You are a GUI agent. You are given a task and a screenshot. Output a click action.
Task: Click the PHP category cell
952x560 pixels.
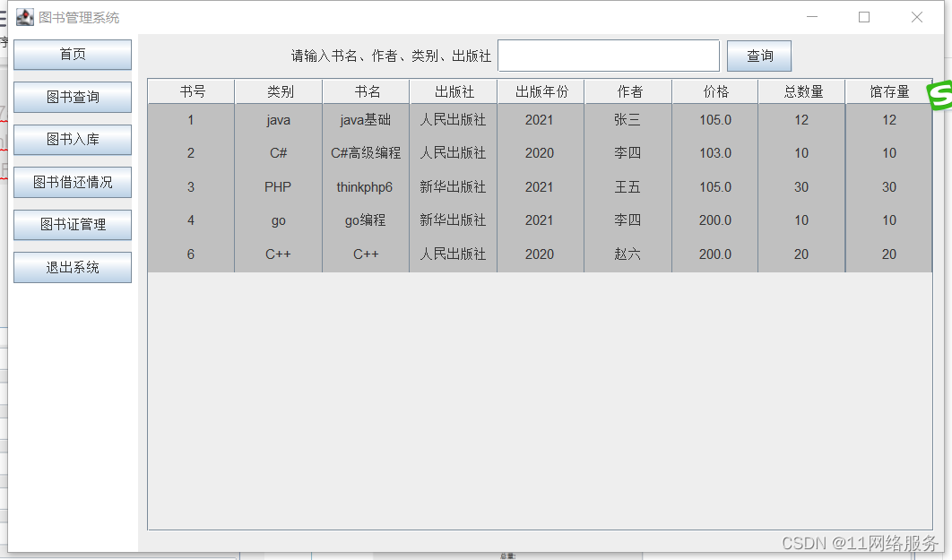pos(279,187)
